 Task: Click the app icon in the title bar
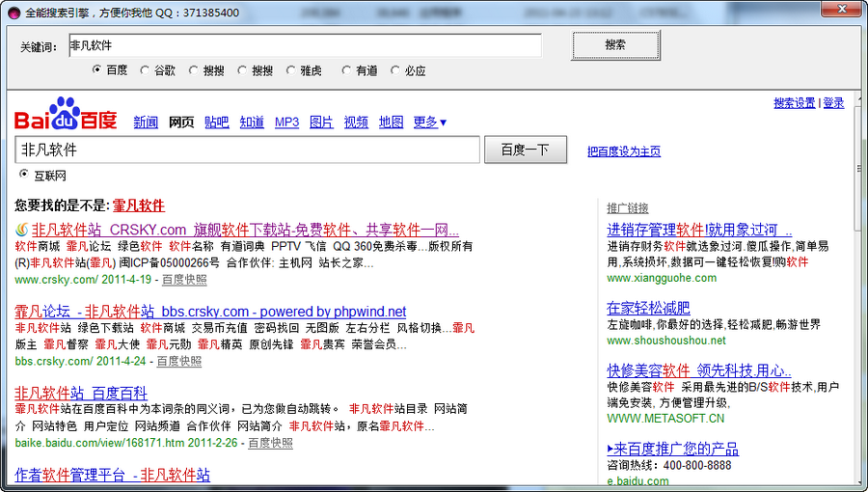coord(14,13)
